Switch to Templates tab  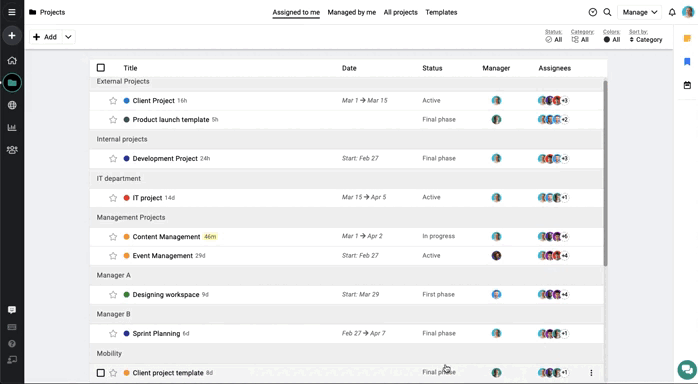pyautogui.click(x=441, y=12)
